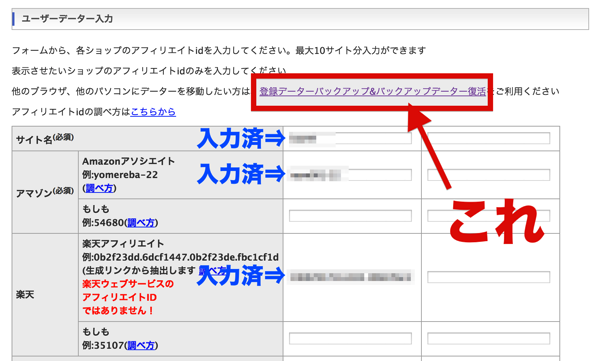
Task: Open 調べ方 link under Amazonアソシエイト
Action: pyautogui.click(x=99, y=188)
